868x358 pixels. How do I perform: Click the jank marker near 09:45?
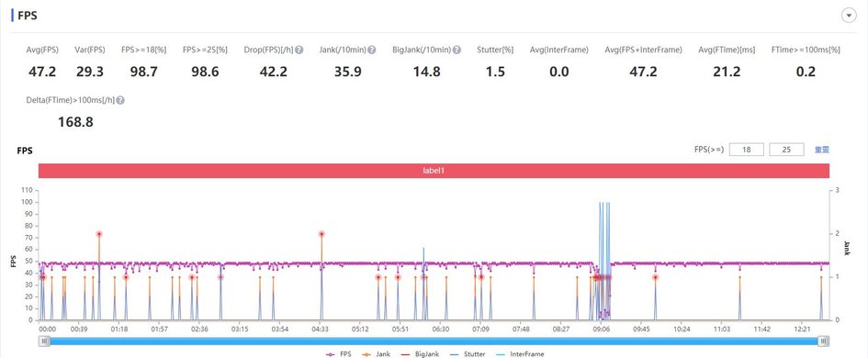click(x=655, y=277)
